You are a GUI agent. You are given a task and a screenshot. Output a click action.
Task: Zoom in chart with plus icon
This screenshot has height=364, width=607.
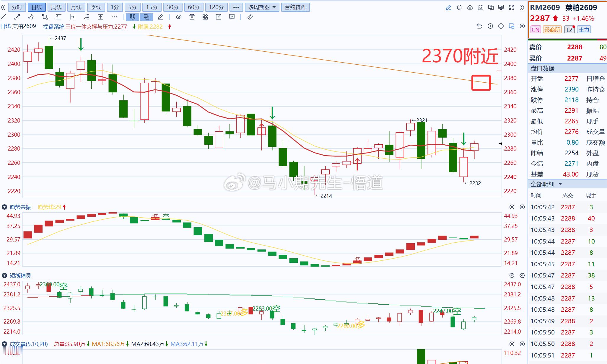pos(490,26)
